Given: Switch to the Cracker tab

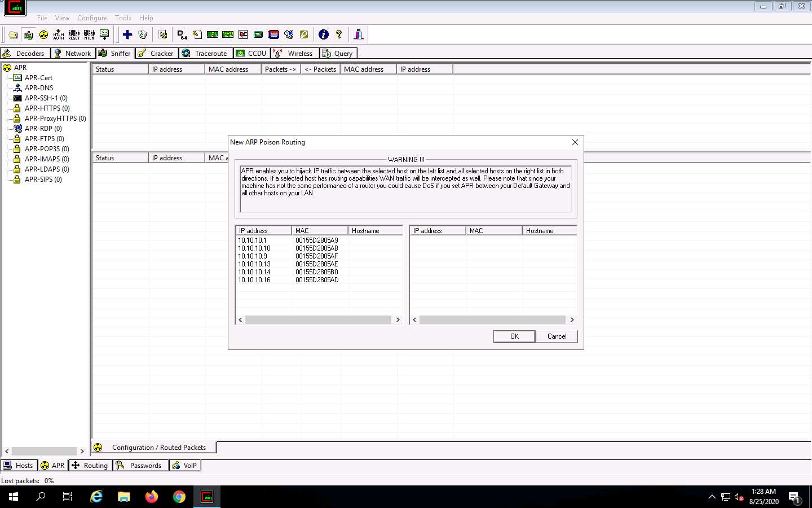Looking at the screenshot, I should tap(156, 53).
